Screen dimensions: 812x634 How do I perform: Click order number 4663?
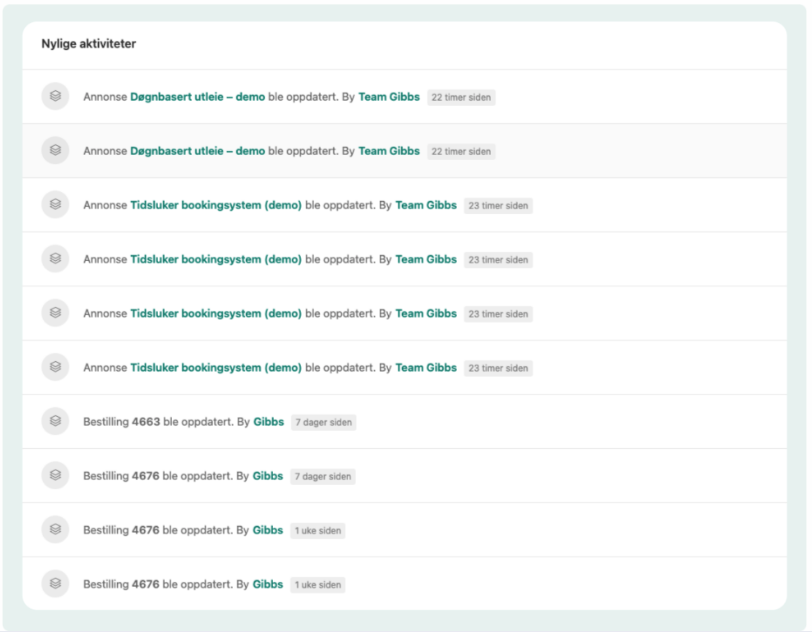[146, 422]
